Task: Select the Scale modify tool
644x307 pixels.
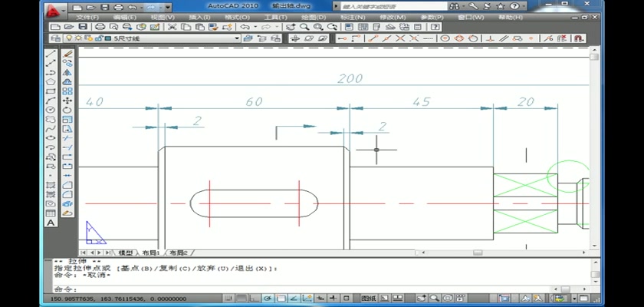Action: [67, 119]
